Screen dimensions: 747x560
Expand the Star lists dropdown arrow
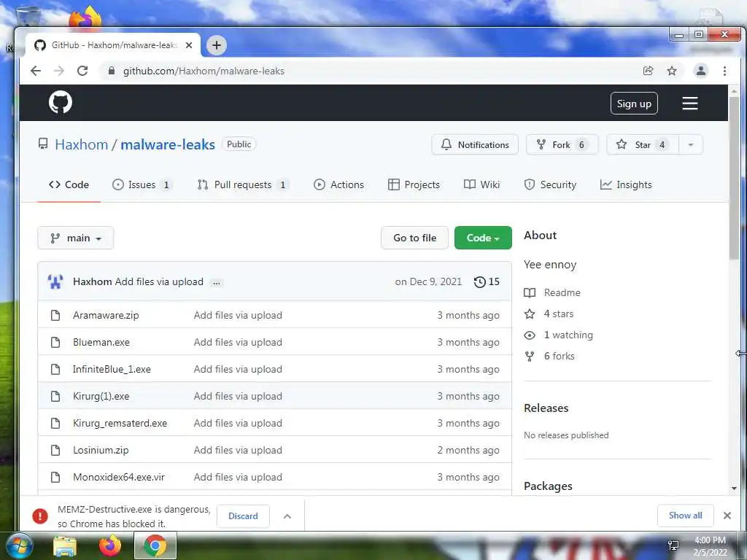[x=691, y=145]
